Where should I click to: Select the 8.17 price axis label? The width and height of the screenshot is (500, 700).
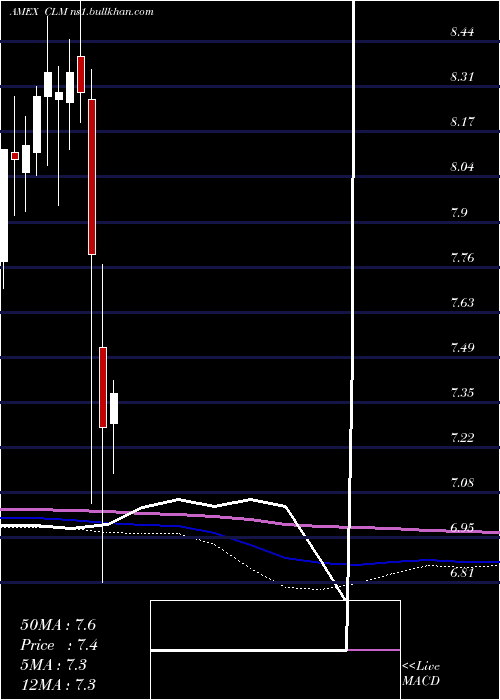point(462,122)
